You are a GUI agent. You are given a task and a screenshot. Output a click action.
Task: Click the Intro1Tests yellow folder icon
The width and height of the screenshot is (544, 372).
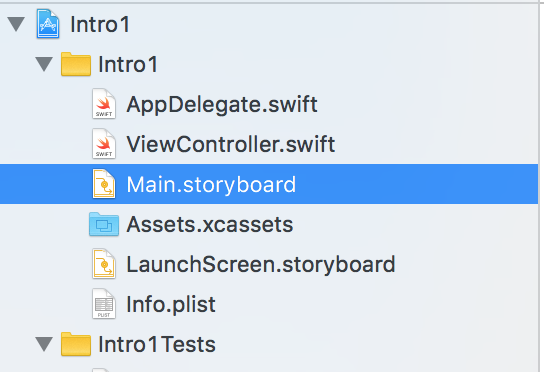76,344
